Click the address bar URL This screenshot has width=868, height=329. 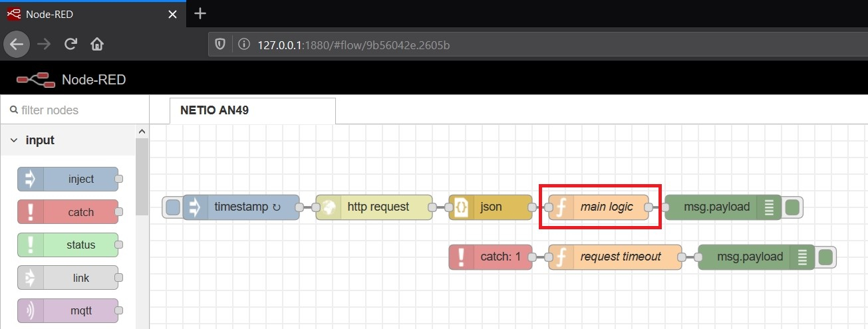tap(354, 45)
